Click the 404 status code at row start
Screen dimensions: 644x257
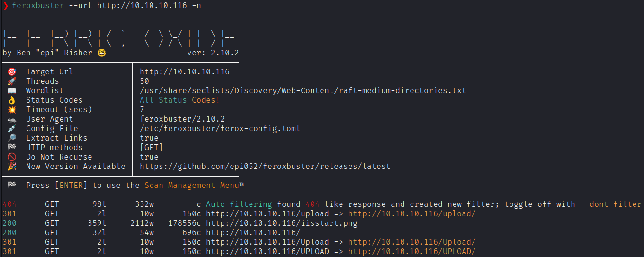pyautogui.click(x=9, y=204)
